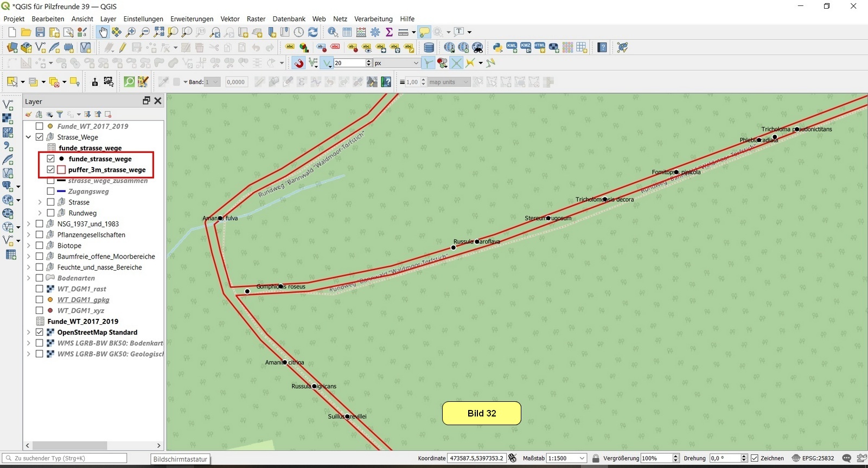Open the Python console

tap(497, 48)
